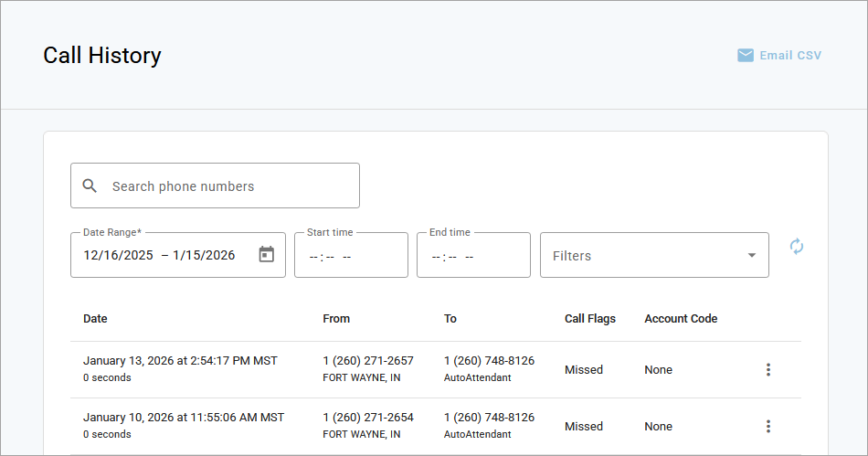Click AutoAttendant label in January 13 row
The height and width of the screenshot is (456, 868).
point(478,378)
